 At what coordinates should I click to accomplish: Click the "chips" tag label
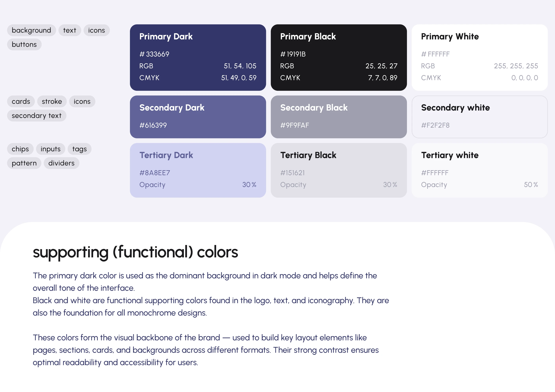click(x=20, y=149)
